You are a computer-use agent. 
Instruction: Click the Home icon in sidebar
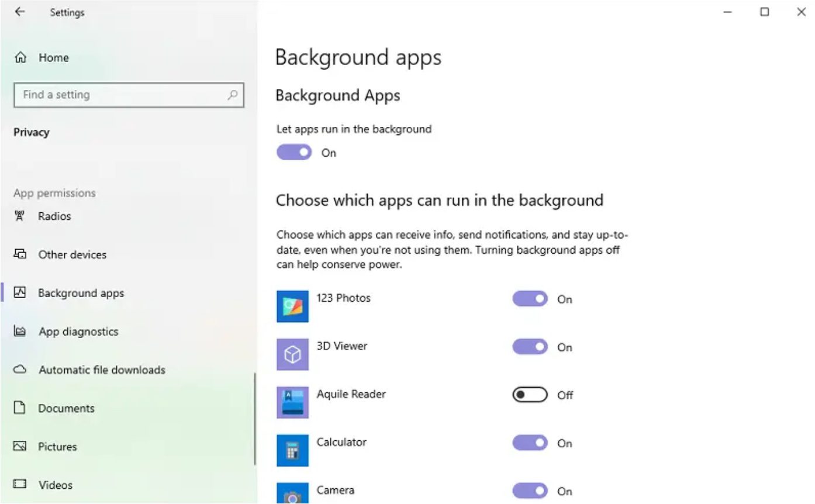point(20,57)
